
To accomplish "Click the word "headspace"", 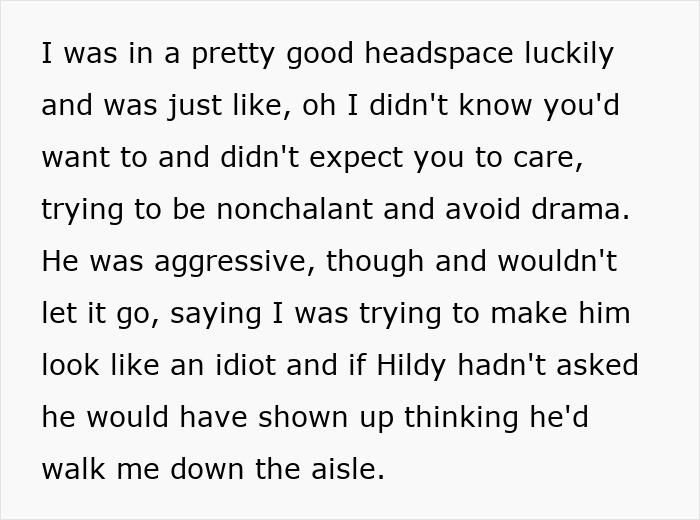I will click(x=439, y=53).
